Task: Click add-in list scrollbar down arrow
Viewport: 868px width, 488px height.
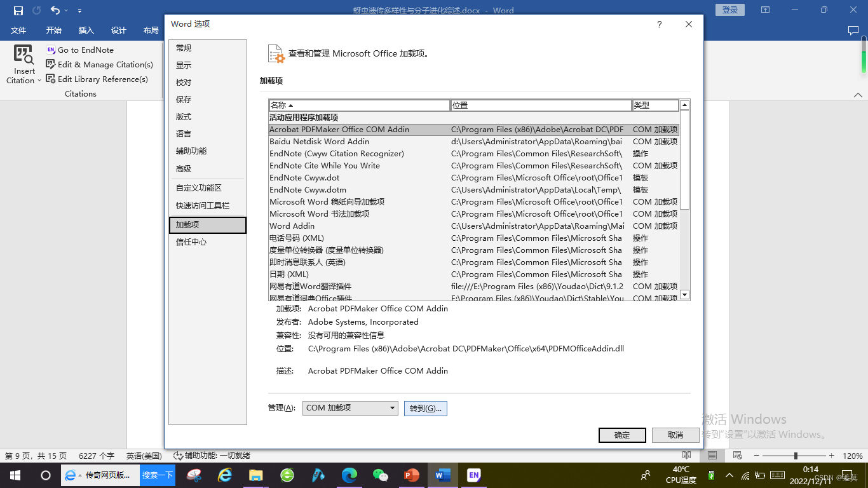Action: (684, 295)
